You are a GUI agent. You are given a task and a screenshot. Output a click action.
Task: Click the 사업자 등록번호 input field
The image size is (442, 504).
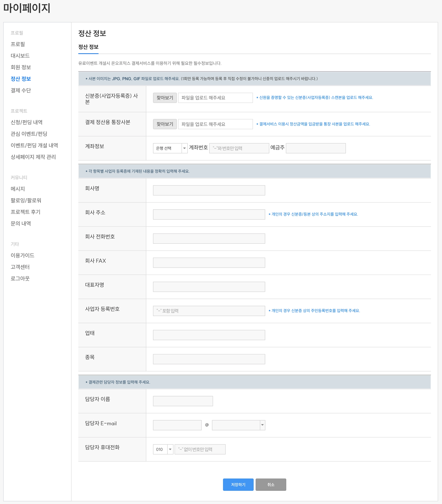coord(209,311)
